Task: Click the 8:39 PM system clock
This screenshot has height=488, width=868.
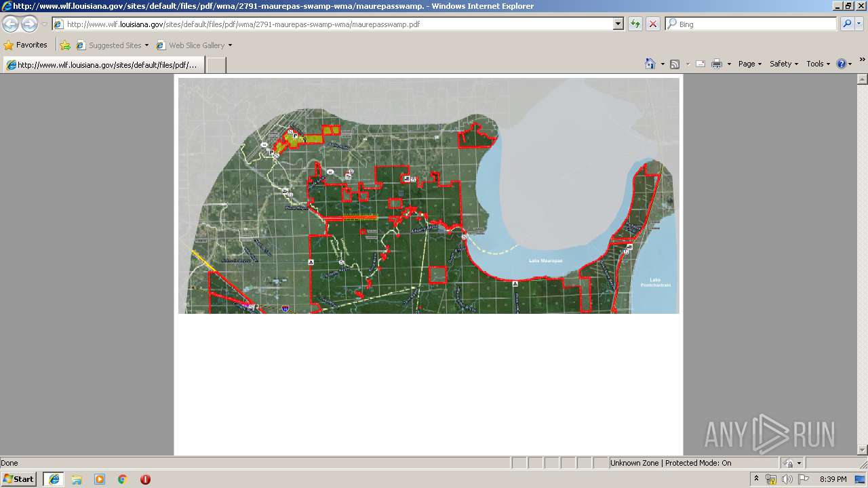Action: coord(833,479)
